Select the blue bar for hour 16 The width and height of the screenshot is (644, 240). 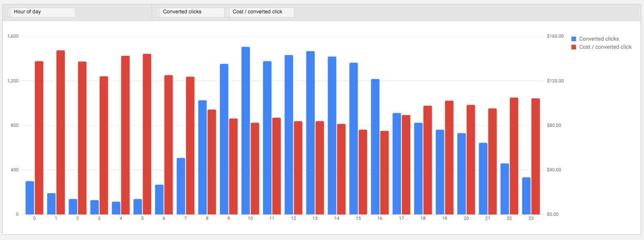pos(375,146)
